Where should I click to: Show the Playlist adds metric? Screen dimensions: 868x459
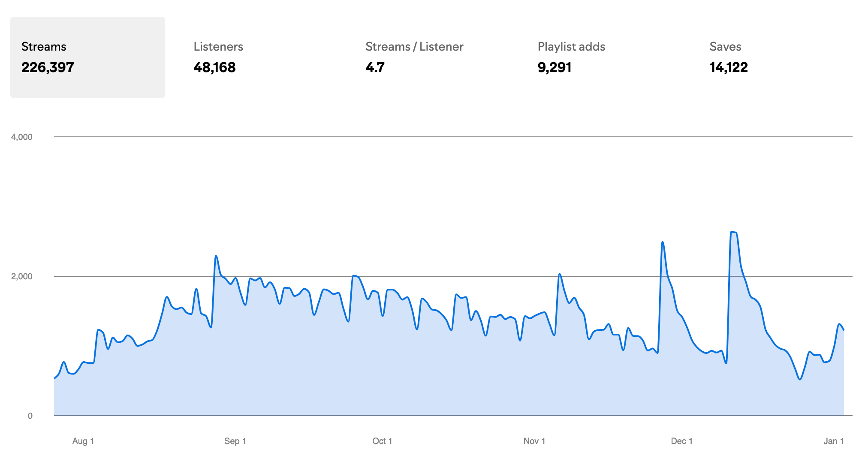(571, 57)
